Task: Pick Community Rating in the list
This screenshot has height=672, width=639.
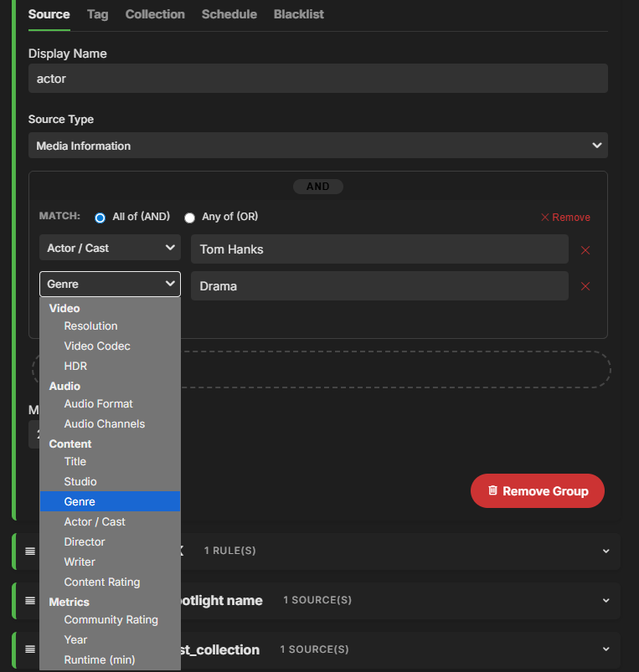Action: pos(111,620)
